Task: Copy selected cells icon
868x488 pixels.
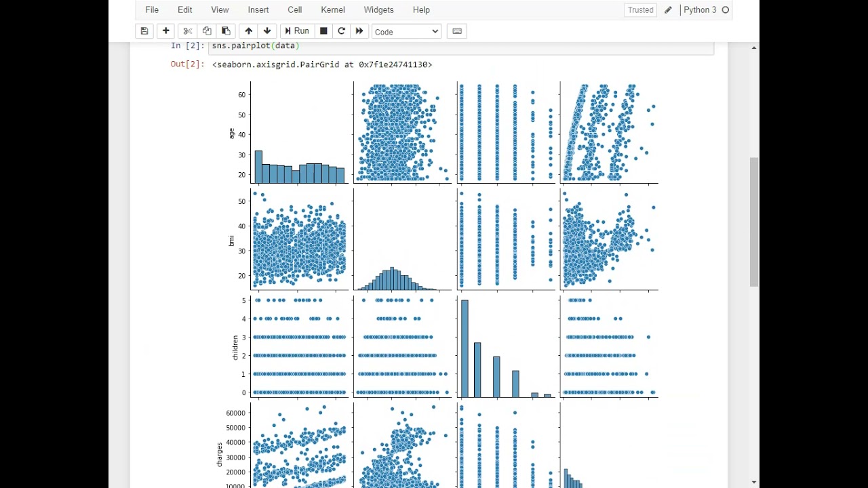Action: tap(207, 31)
